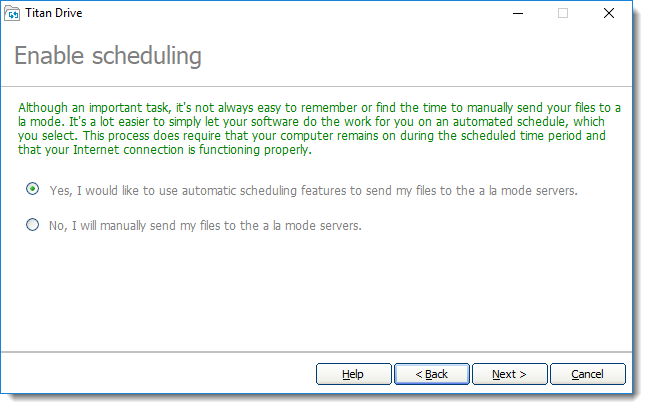The width and height of the screenshot is (648, 409).
Task: Go back with the Back button
Action: coord(431,374)
